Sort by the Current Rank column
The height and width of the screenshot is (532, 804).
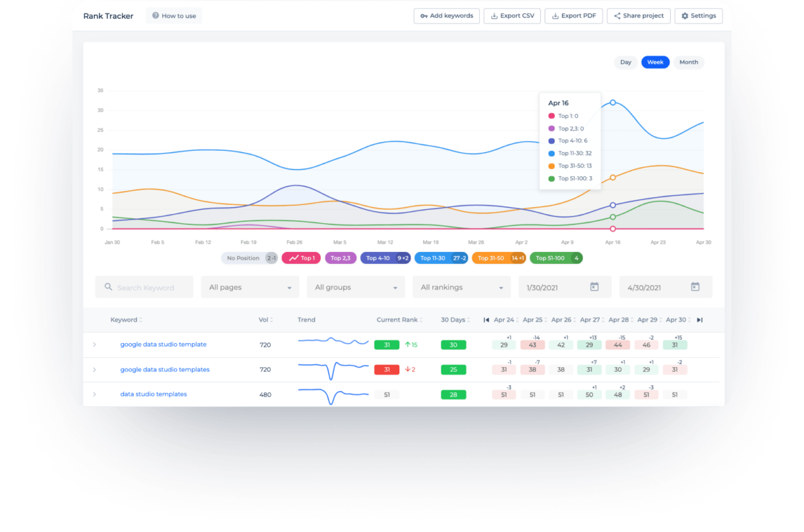coord(421,320)
